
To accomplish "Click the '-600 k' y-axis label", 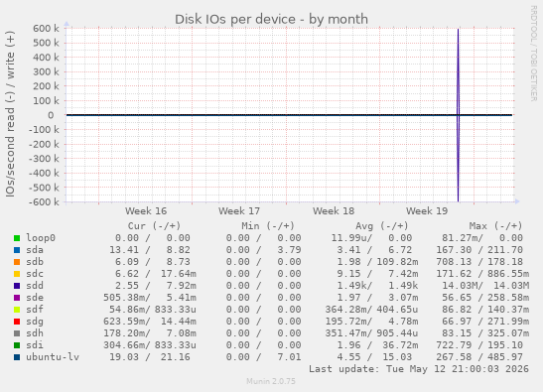I will point(44,201).
